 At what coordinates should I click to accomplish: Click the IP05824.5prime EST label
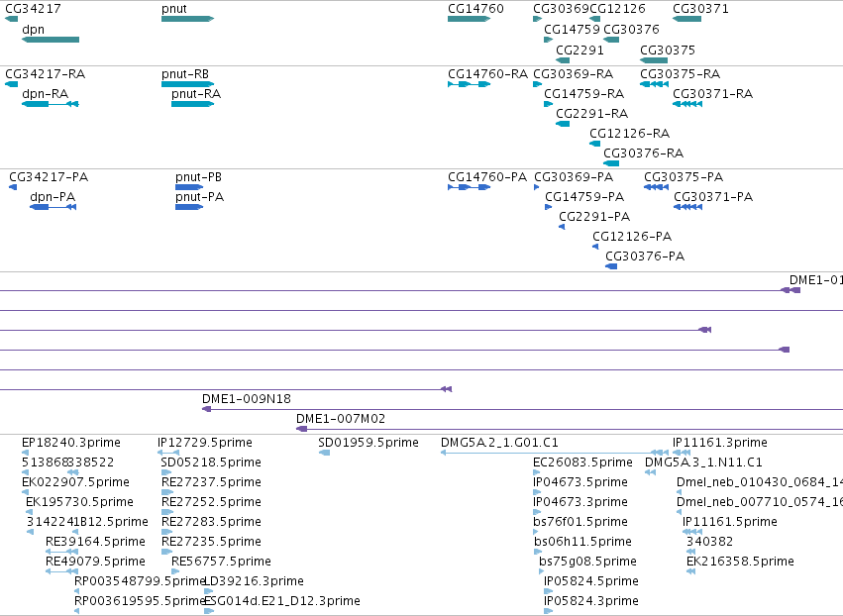591,581
